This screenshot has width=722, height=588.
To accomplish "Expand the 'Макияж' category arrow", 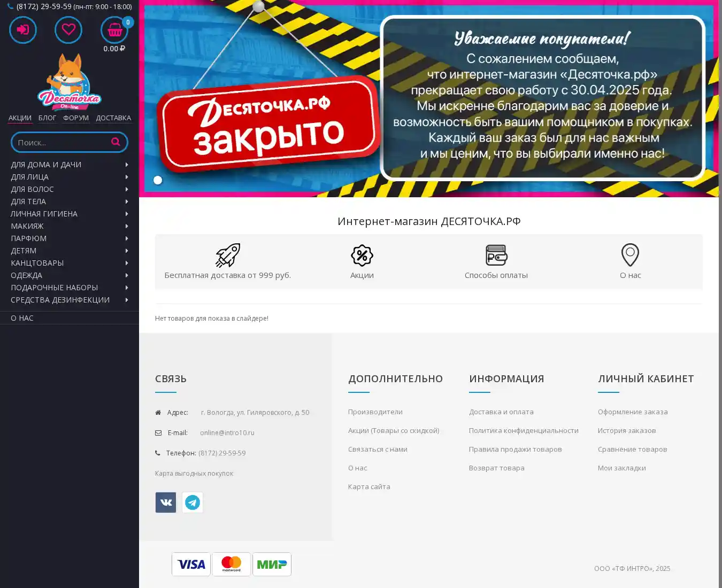I will point(127,226).
